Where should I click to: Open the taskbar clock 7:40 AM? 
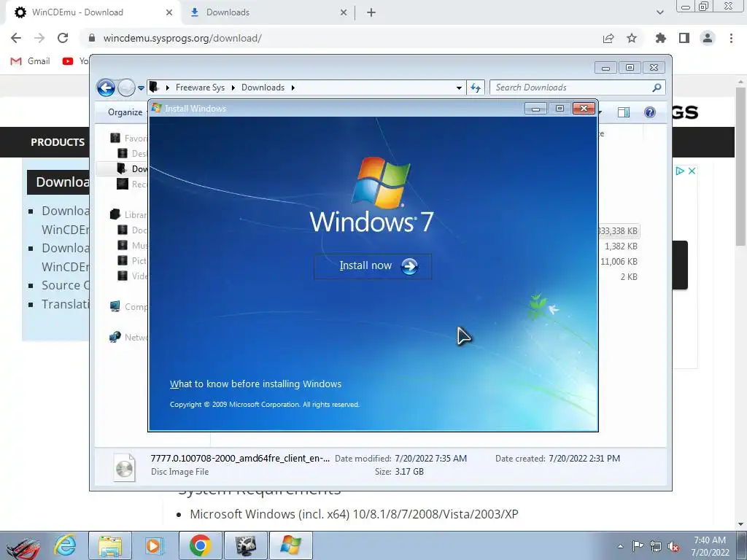click(x=710, y=546)
